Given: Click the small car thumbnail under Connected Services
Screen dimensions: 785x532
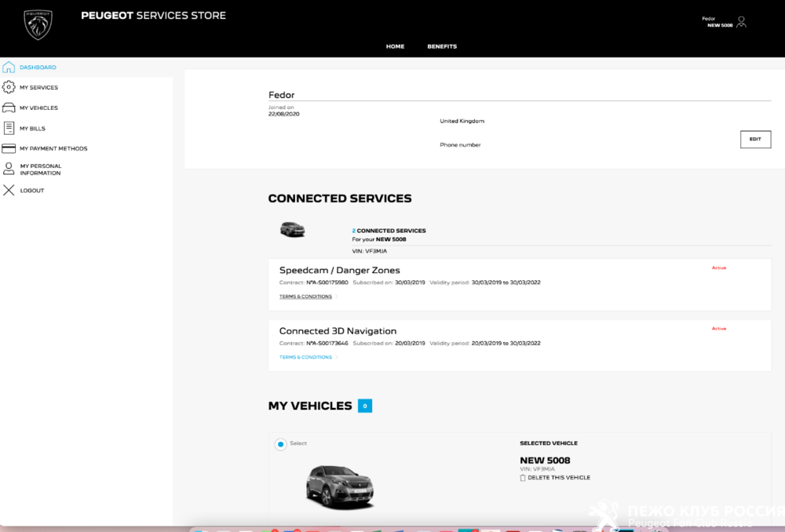Looking at the screenshot, I should (x=292, y=230).
